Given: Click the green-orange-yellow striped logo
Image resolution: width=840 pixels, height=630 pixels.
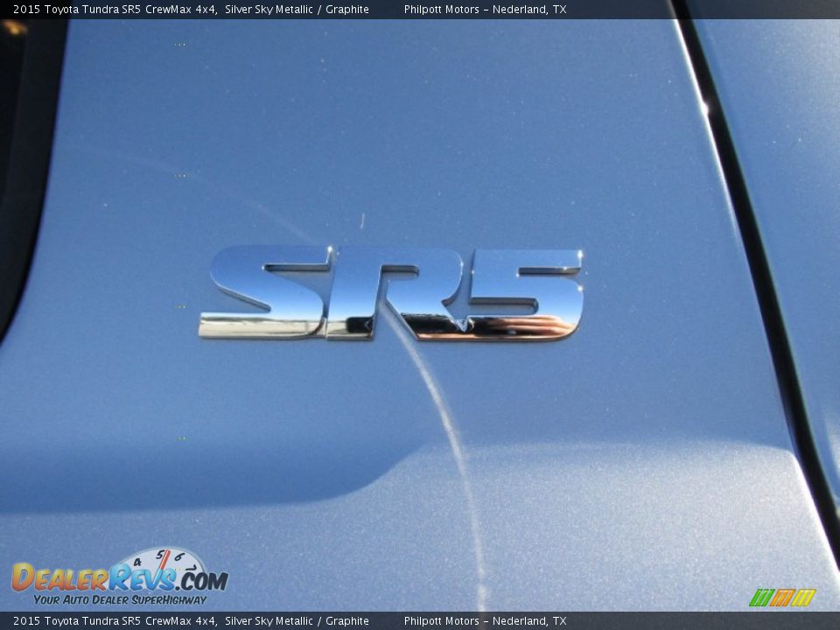Looking at the screenshot, I should tap(781, 598).
